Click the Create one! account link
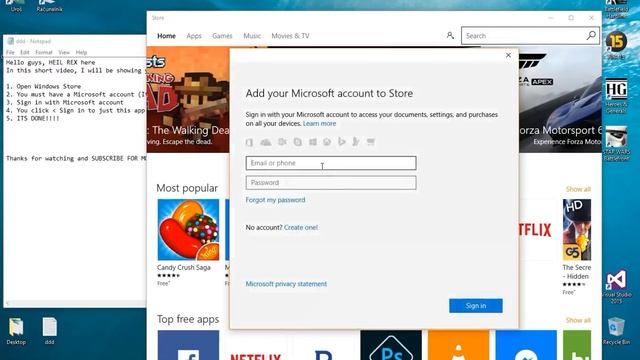This screenshot has width=640, height=360. click(x=301, y=227)
